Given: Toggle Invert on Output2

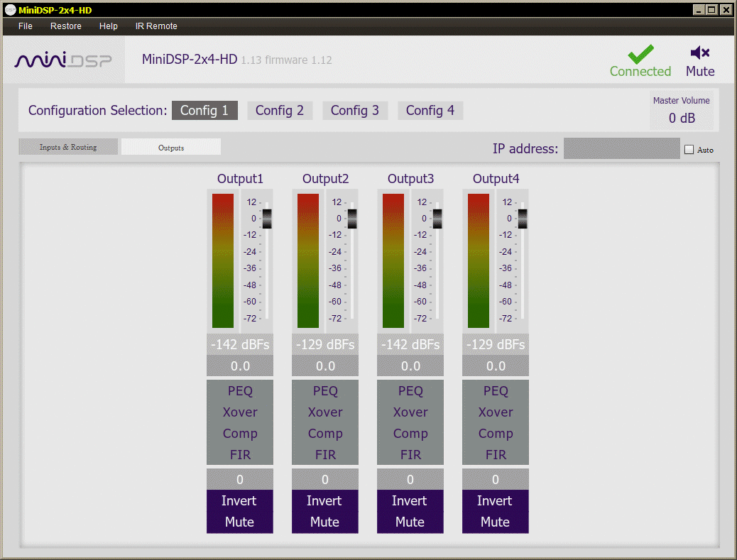Looking at the screenshot, I should 324,501.
